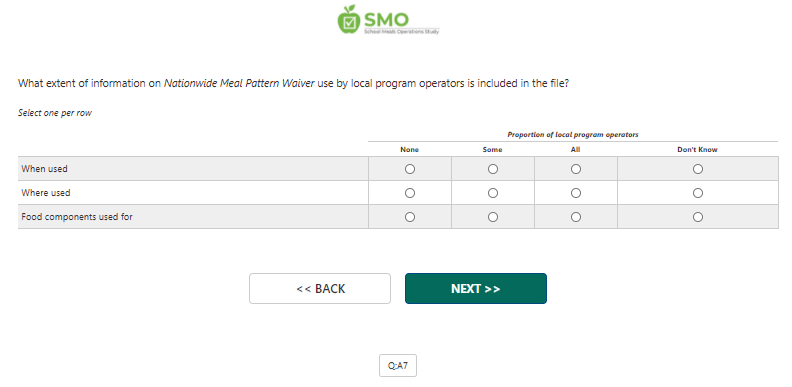Click the Where used row label

coord(46,192)
